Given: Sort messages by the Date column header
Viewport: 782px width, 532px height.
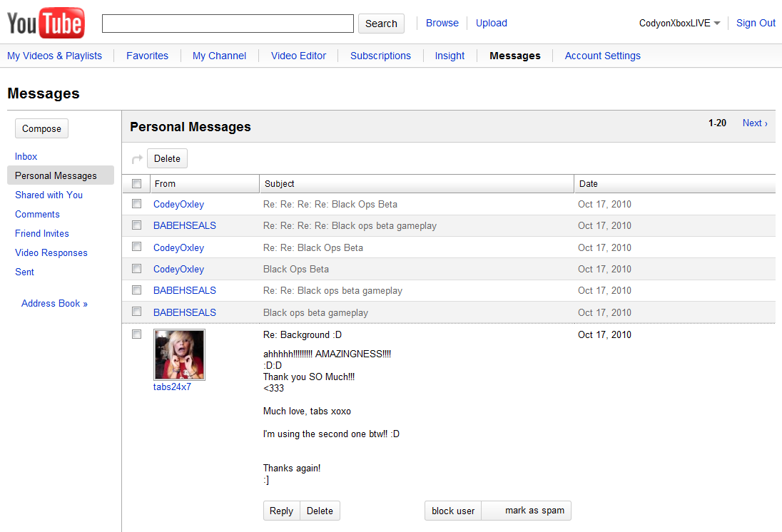Looking at the screenshot, I should click(x=589, y=184).
